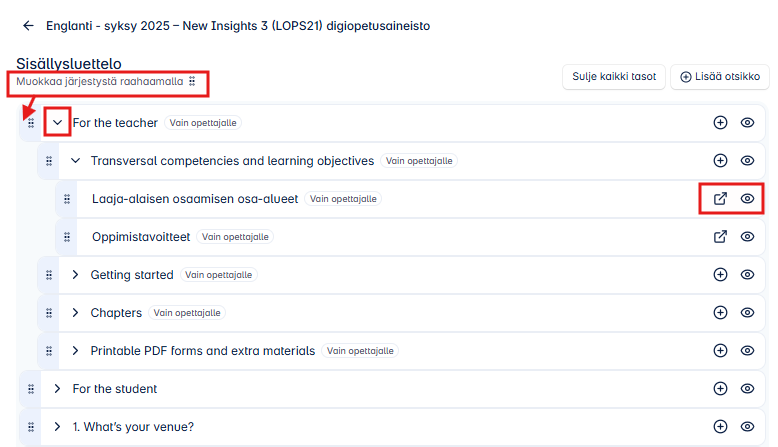Hide Laaja-alaisen osaamisen osa-alueet with eye icon
778x447 pixels.
[x=747, y=199]
